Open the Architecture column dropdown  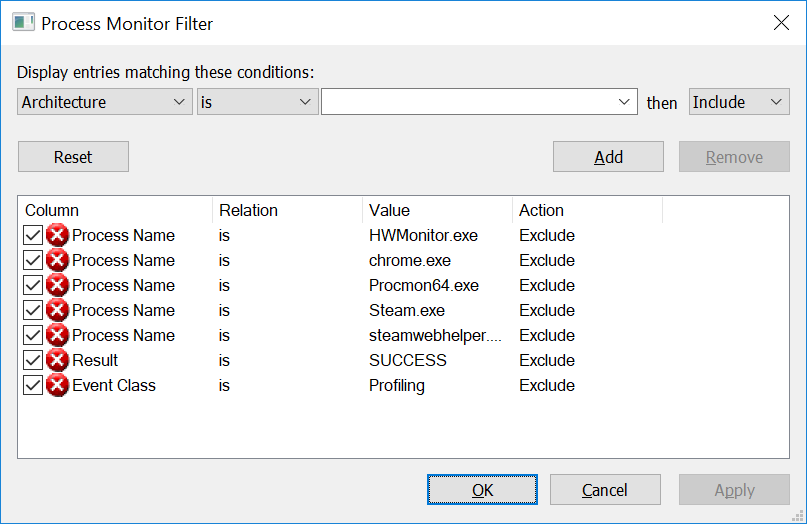tap(105, 102)
